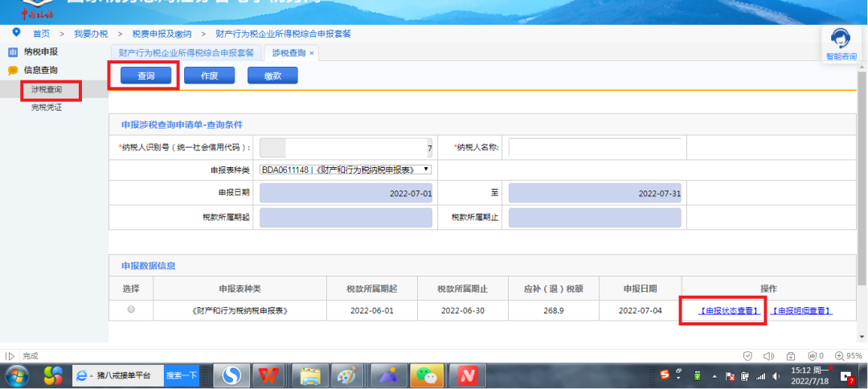The height and width of the screenshot is (389, 868).
Task: Click the 猪八戒接单平台 taskbar search text
Action: pos(123,375)
